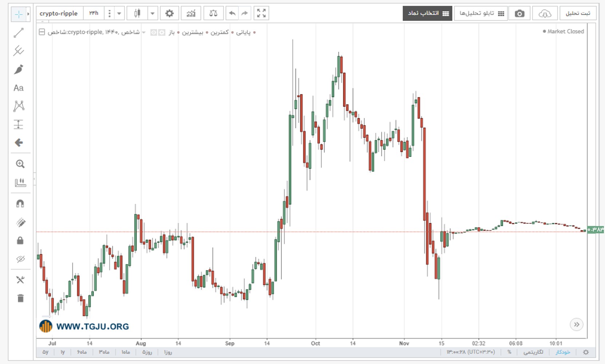Open the interval options dropdown arrow

tap(119, 13)
